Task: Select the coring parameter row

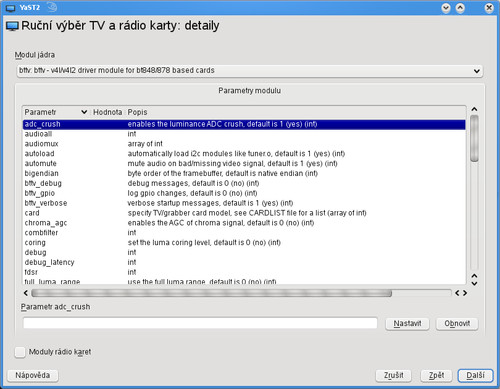Action: pyautogui.click(x=244, y=243)
